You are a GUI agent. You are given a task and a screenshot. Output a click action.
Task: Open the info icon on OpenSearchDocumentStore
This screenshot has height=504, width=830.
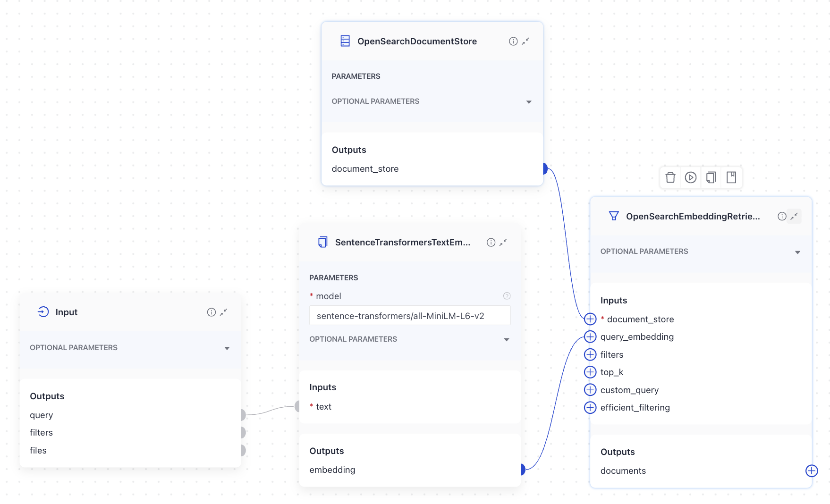[513, 41]
